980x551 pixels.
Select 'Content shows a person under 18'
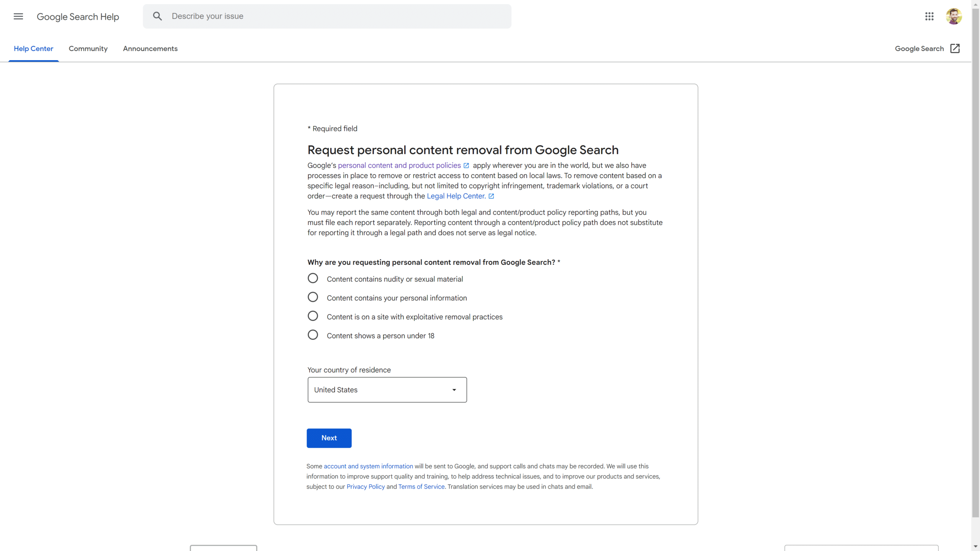[313, 335]
